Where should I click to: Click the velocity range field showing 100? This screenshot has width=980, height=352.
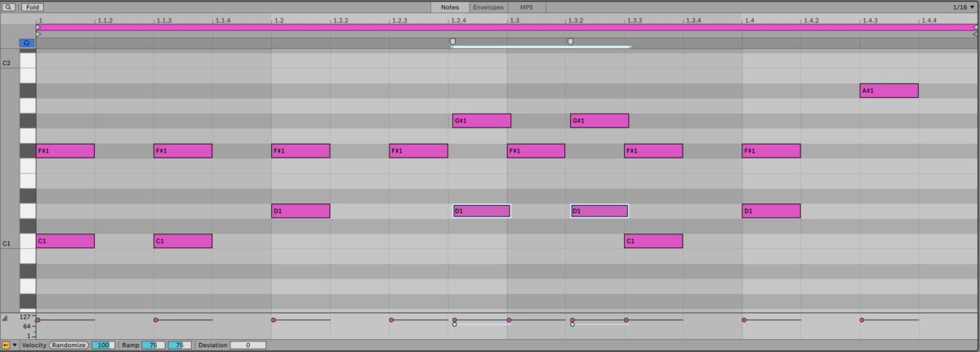click(x=103, y=345)
